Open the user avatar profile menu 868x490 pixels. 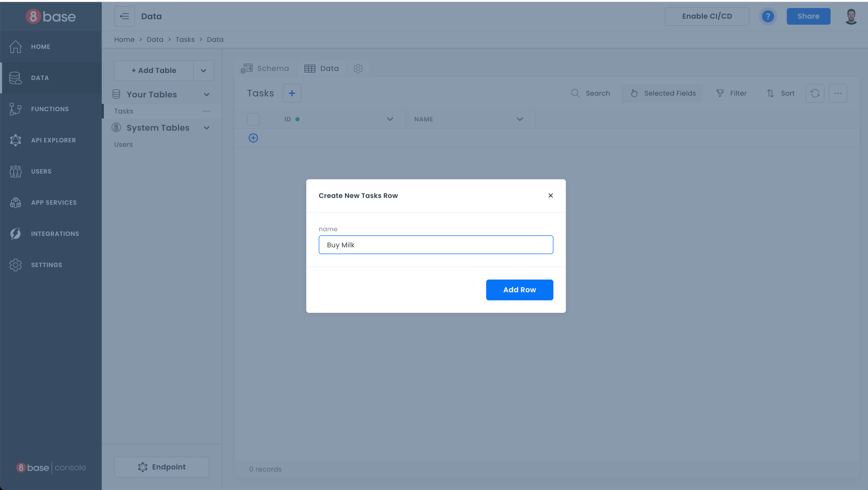[851, 16]
